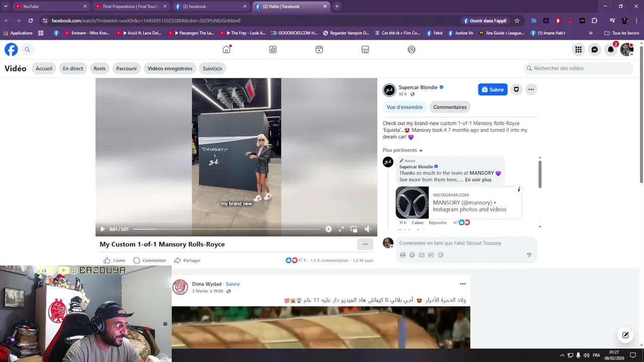The width and height of the screenshot is (644, 362).
Task: Open Chrome extensions puzzle icon
Action: tap(594, 21)
